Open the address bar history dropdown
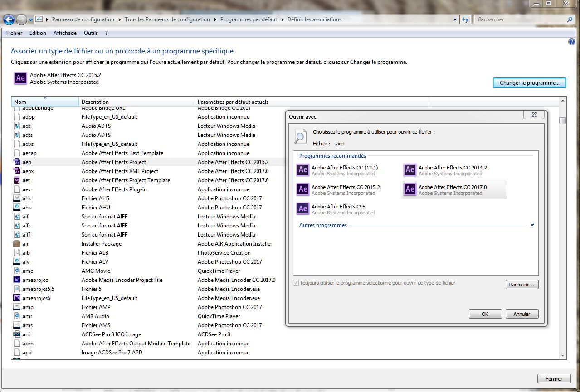 point(455,20)
